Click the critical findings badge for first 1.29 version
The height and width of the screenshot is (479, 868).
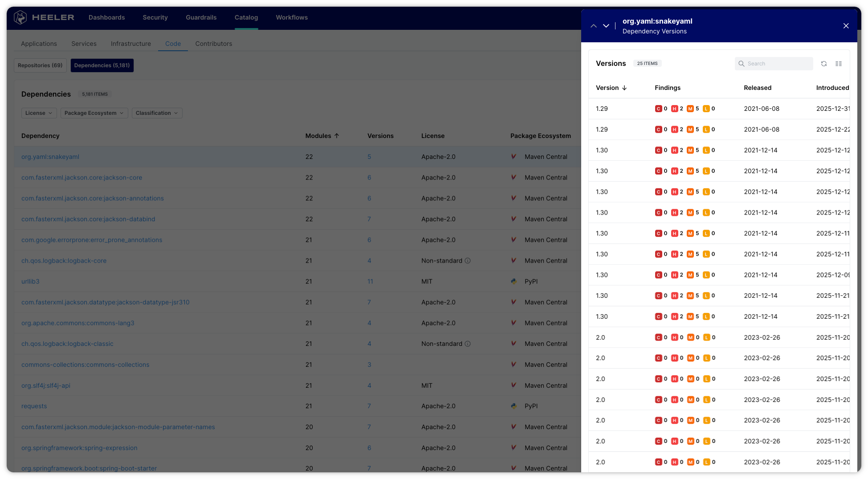[x=658, y=109]
